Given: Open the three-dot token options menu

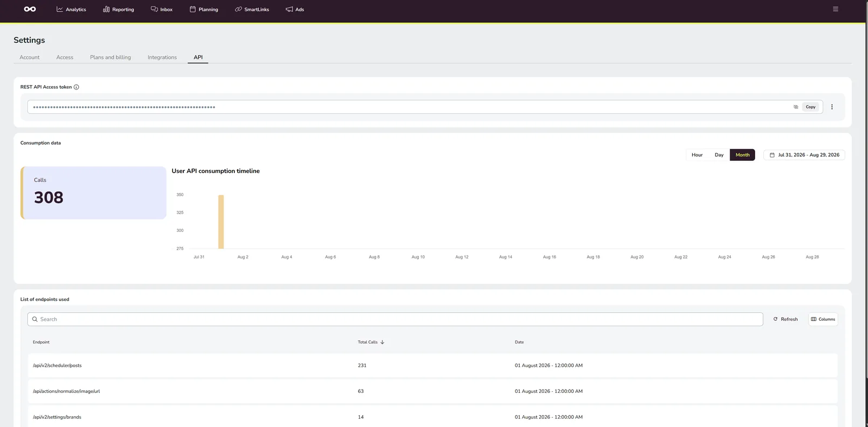Looking at the screenshot, I should (x=832, y=107).
